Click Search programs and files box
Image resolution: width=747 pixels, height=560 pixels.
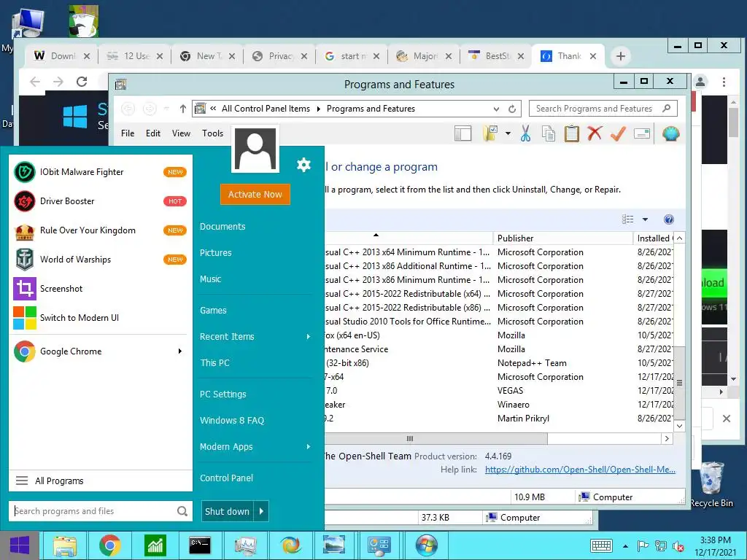coord(101,511)
